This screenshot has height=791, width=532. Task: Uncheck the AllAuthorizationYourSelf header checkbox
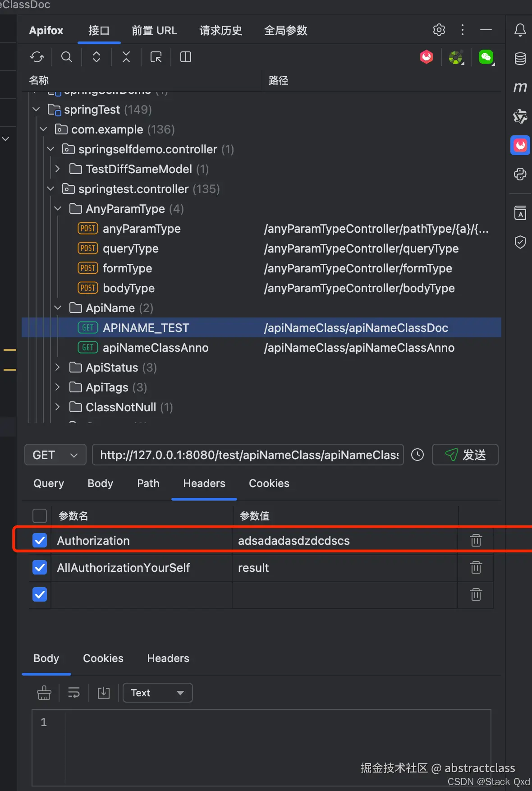click(40, 567)
